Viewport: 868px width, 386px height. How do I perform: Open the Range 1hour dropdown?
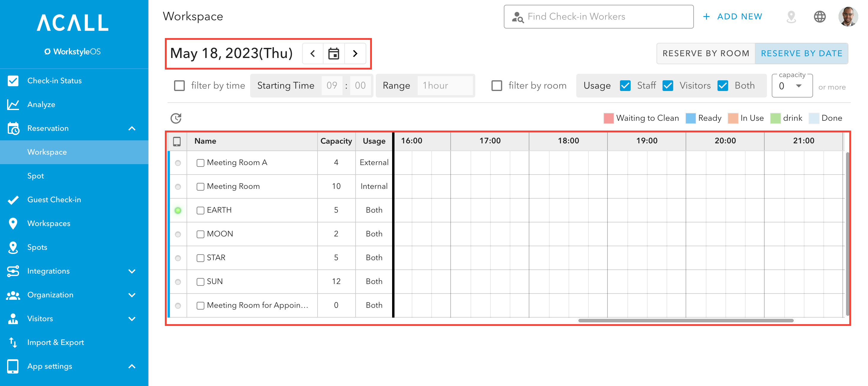(x=445, y=86)
